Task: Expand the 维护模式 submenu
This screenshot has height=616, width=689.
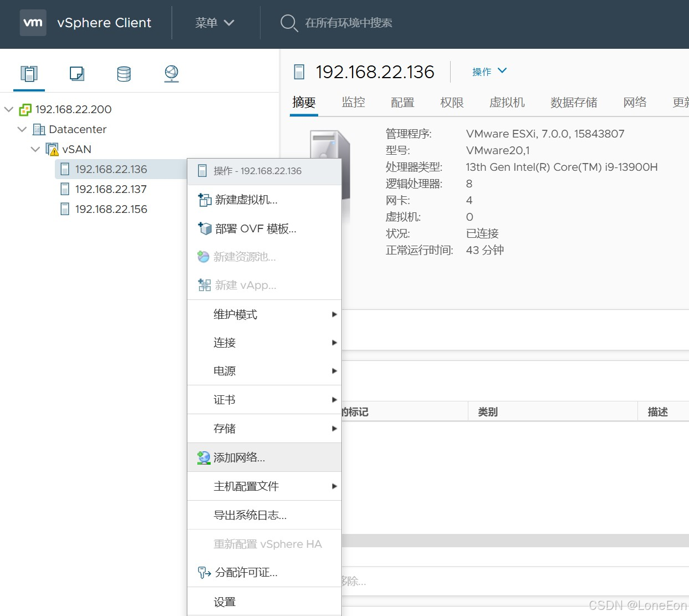Action: pos(264,314)
